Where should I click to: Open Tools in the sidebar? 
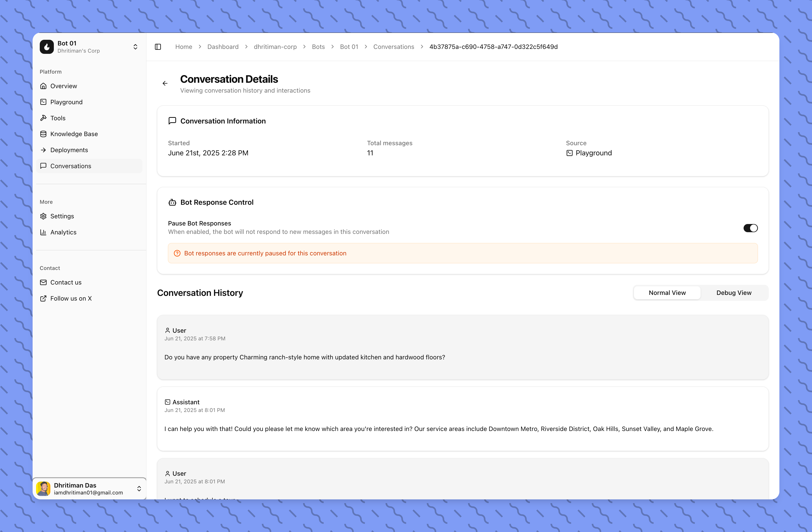pos(89,118)
